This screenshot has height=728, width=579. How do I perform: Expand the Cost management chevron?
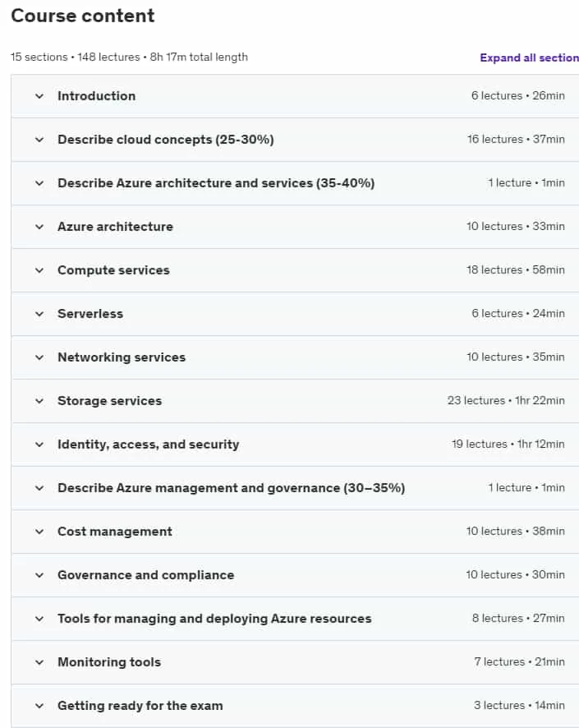click(39, 532)
